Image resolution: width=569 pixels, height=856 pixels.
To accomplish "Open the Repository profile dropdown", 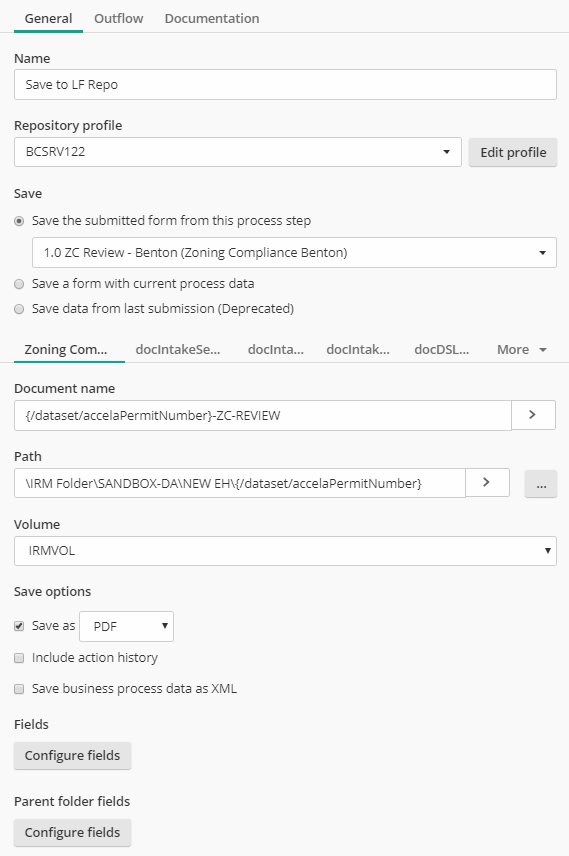I will click(x=238, y=152).
